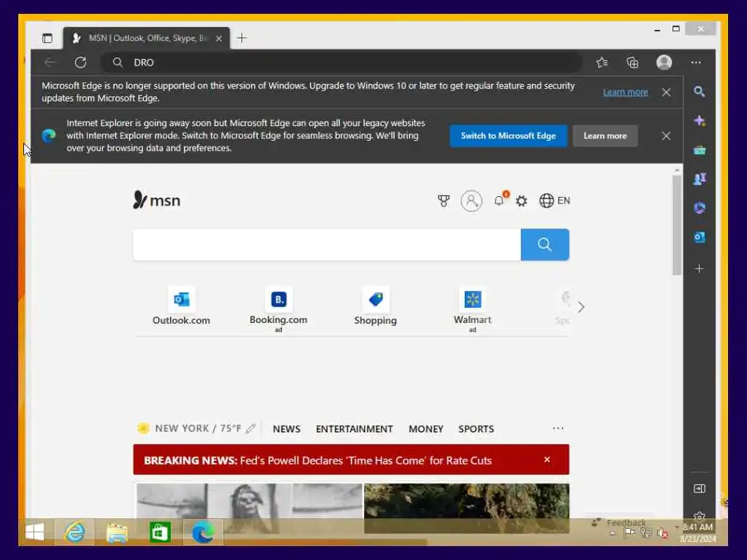Screen dimensions: 747x560
Task: Click the browser Back arrow
Action: click(50, 63)
